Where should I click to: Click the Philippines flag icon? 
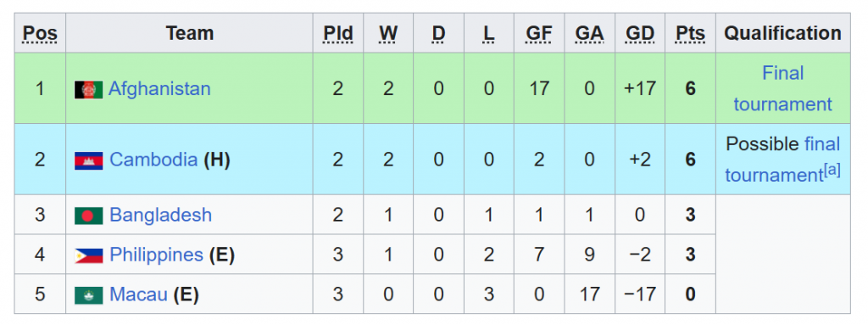click(88, 255)
